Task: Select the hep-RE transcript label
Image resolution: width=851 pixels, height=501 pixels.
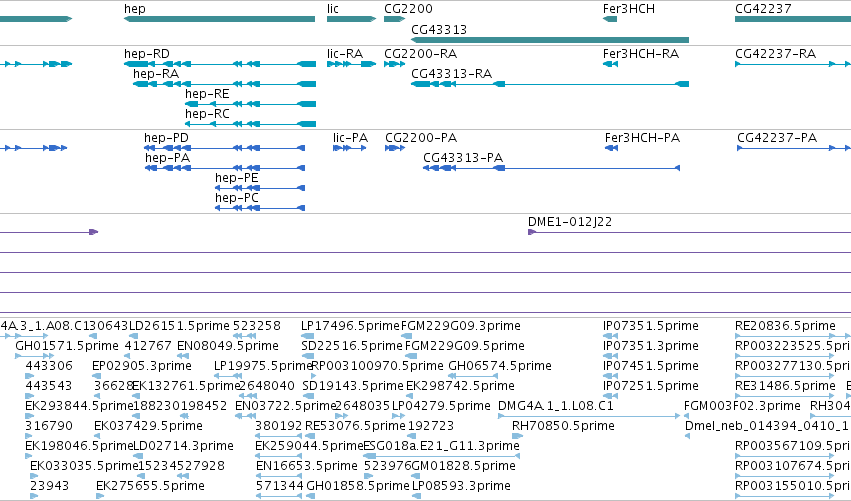Action: pyautogui.click(x=207, y=94)
